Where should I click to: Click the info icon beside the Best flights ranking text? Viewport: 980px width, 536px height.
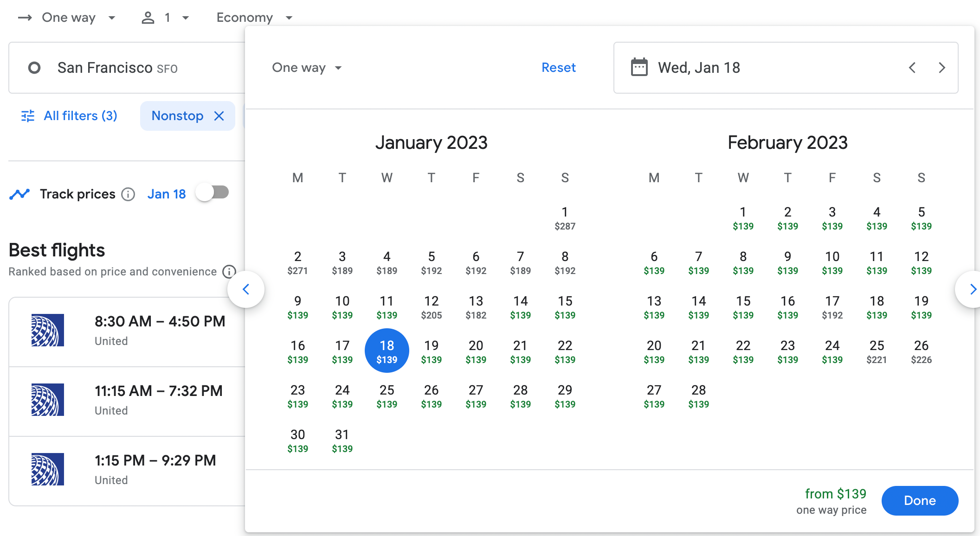(229, 272)
